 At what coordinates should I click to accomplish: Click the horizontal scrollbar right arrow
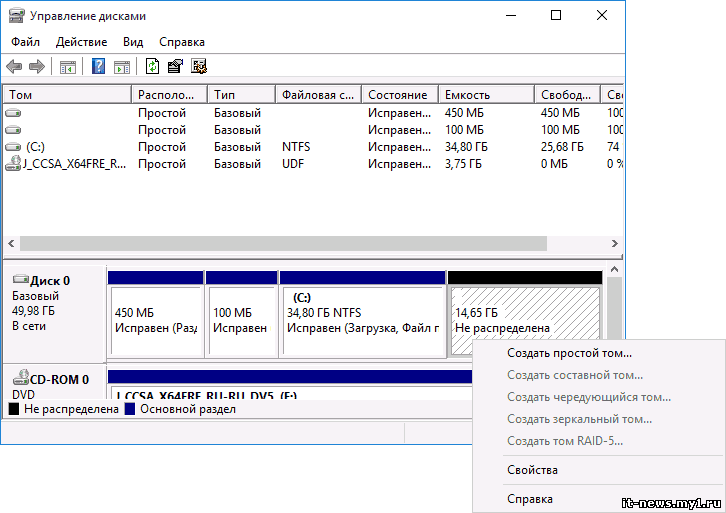coord(614,244)
